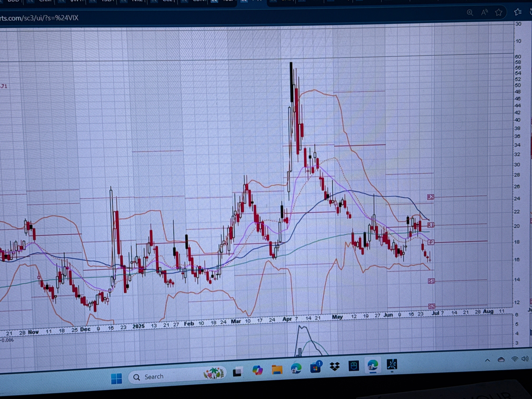Click the Edge icon beside File Explorer

[x=296, y=369]
